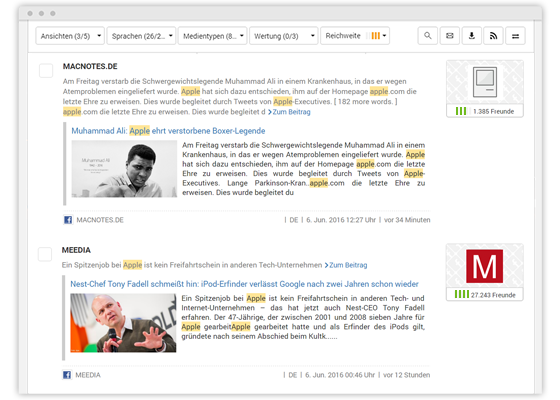
Task: Click the Muhammad Ali article photo
Action: pyautogui.click(x=124, y=169)
